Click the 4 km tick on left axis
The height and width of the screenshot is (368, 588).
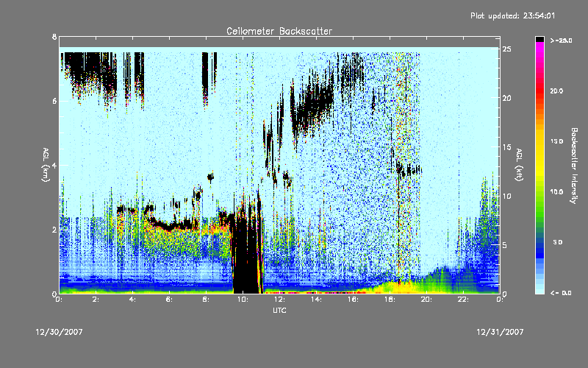54,165
